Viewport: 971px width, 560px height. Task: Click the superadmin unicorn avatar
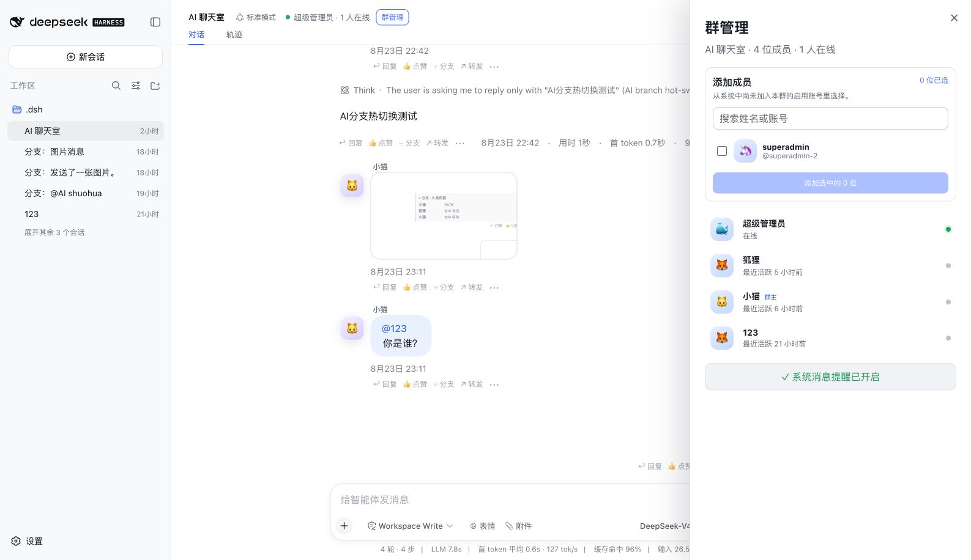(745, 151)
